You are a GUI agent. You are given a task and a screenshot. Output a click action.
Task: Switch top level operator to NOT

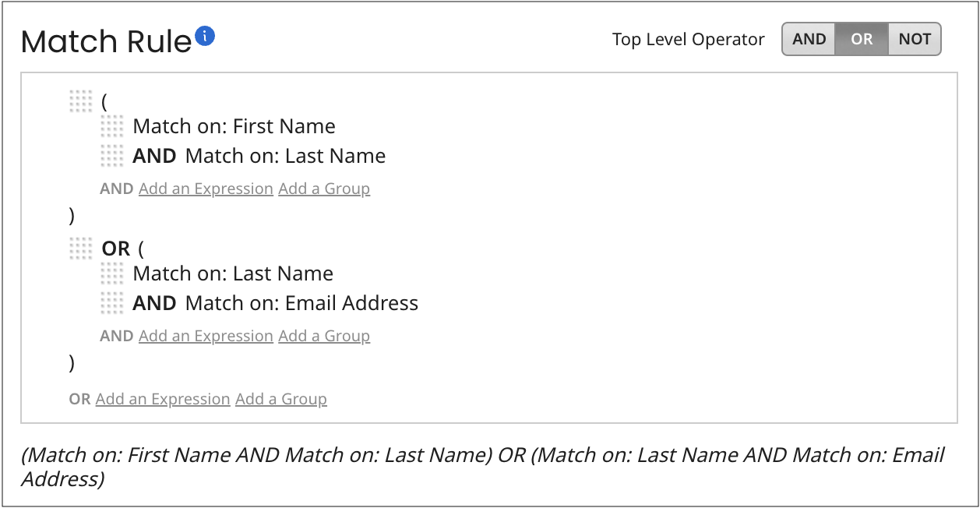pyautogui.click(x=915, y=39)
